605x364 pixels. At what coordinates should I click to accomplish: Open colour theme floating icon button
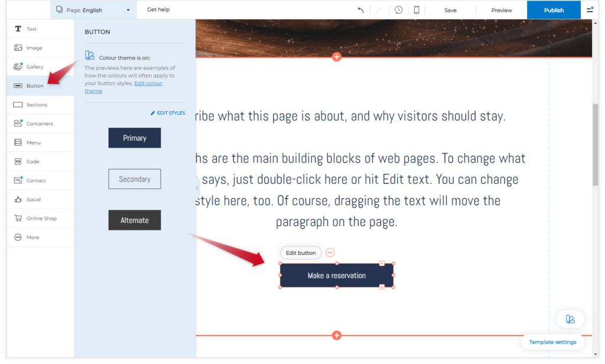click(570, 319)
